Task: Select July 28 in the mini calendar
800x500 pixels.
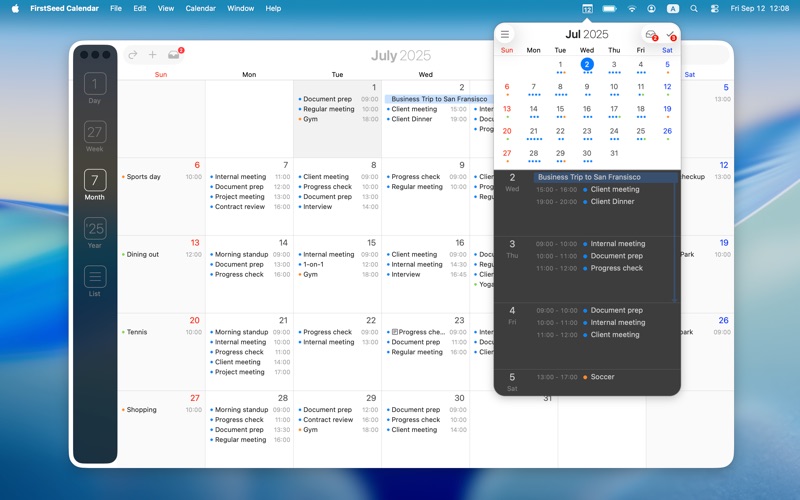Action: click(x=533, y=154)
